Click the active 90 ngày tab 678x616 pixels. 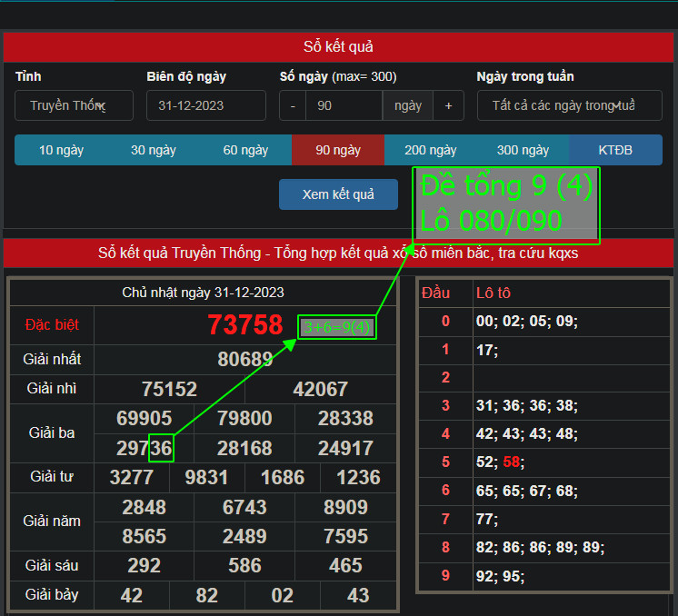338,150
